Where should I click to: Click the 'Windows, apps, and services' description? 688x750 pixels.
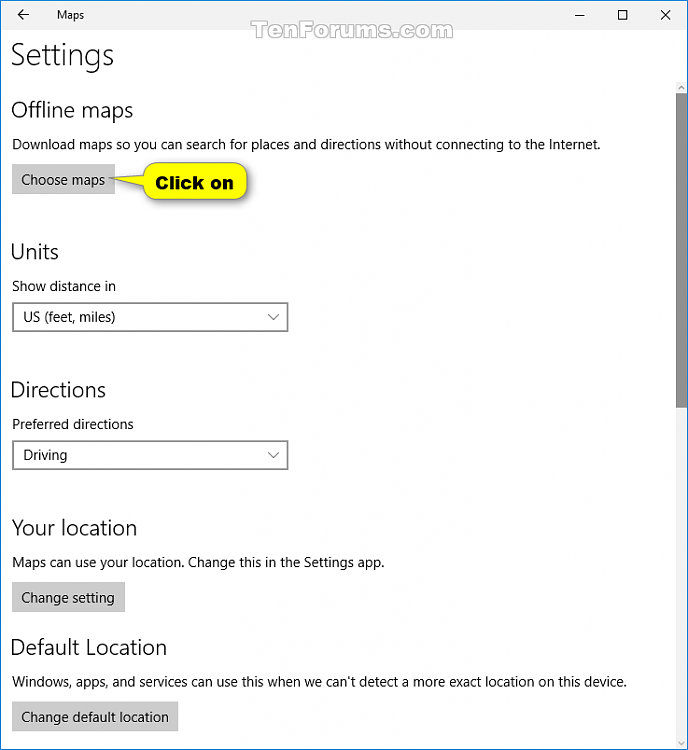coord(319,682)
